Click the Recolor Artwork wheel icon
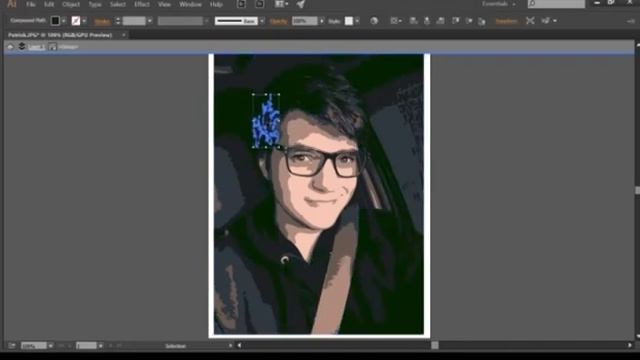The width and height of the screenshot is (640, 360). coord(374,21)
